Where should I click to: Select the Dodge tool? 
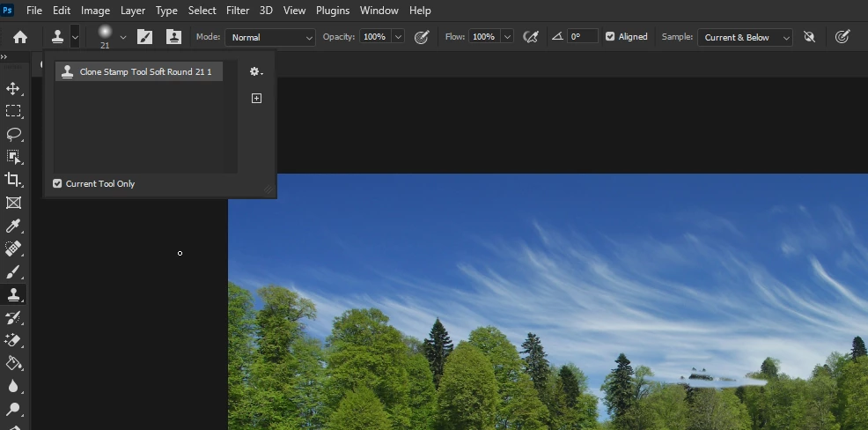coord(13,410)
